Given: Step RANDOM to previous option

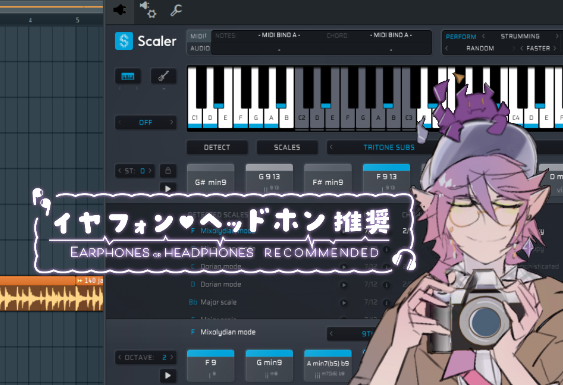Looking at the screenshot, I should pyautogui.click(x=447, y=48).
